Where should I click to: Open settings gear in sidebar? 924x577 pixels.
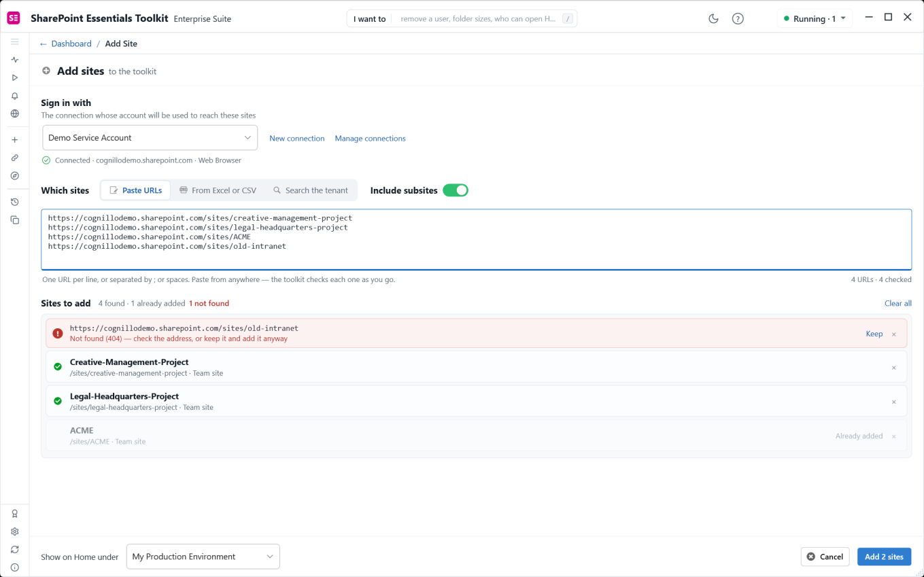pyautogui.click(x=14, y=531)
